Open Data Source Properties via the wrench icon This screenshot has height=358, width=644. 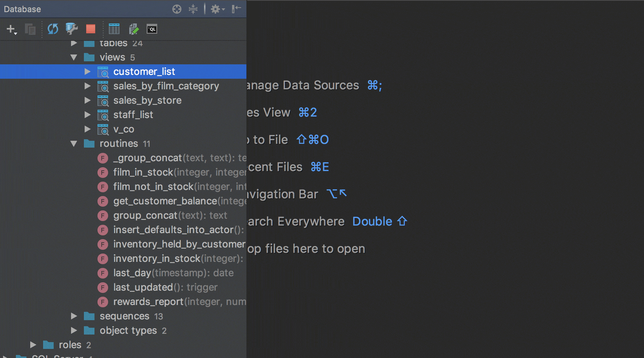click(x=71, y=29)
